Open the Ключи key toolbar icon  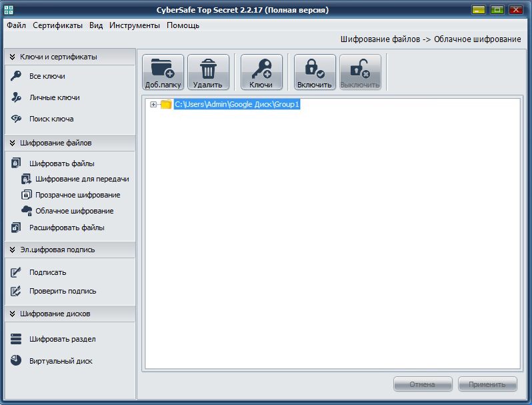[261, 72]
